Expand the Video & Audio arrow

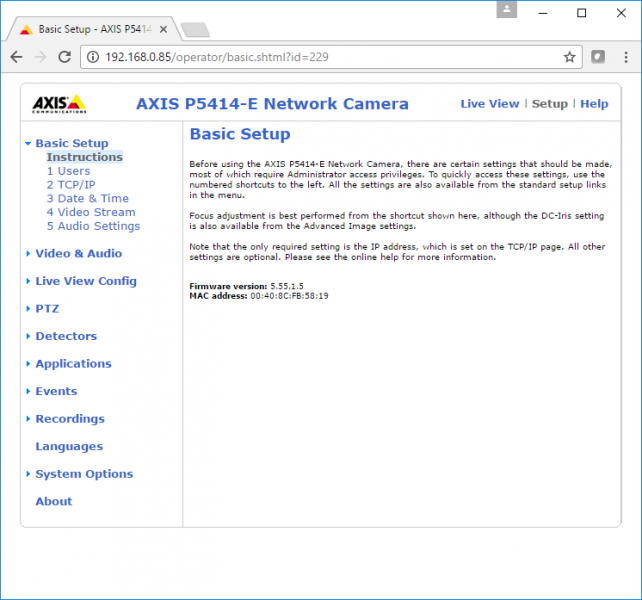point(28,254)
